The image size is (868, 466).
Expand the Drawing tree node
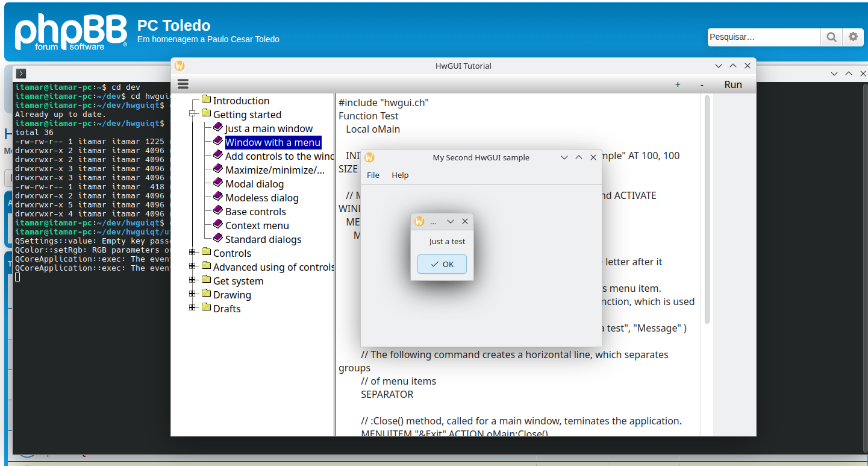[x=193, y=294]
